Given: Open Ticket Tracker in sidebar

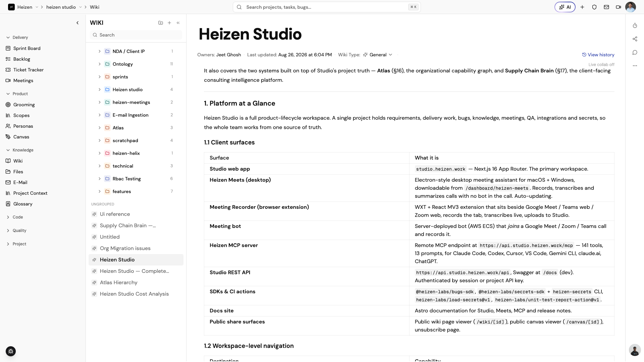Looking at the screenshot, I should tap(29, 70).
